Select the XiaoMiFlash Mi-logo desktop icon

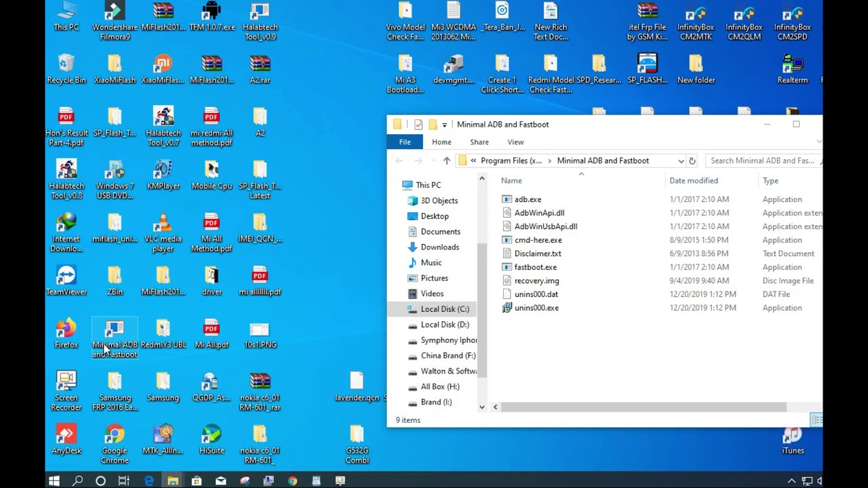163,69
